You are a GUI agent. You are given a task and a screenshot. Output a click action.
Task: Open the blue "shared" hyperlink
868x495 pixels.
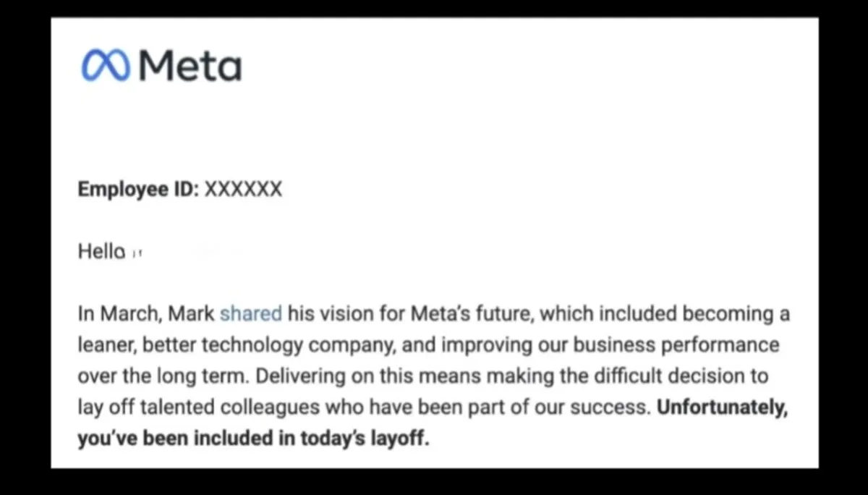tap(250, 314)
